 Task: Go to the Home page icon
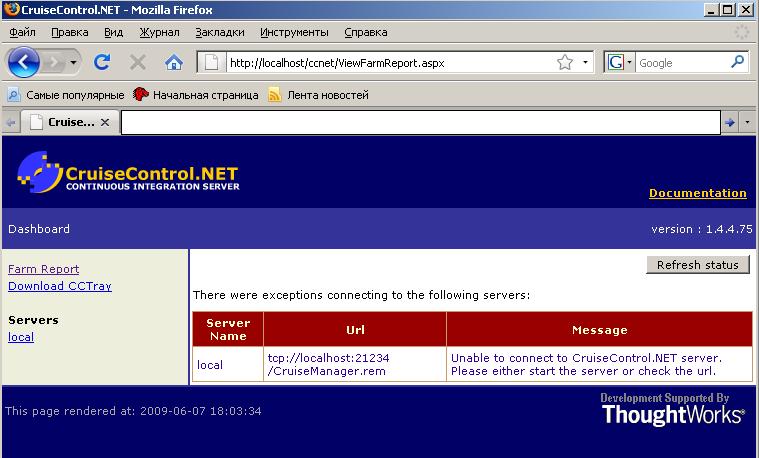tap(174, 62)
